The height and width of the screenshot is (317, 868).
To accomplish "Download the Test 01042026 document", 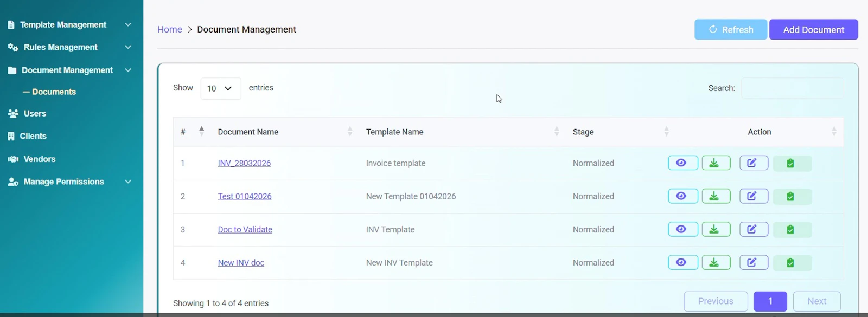I will click(x=716, y=196).
